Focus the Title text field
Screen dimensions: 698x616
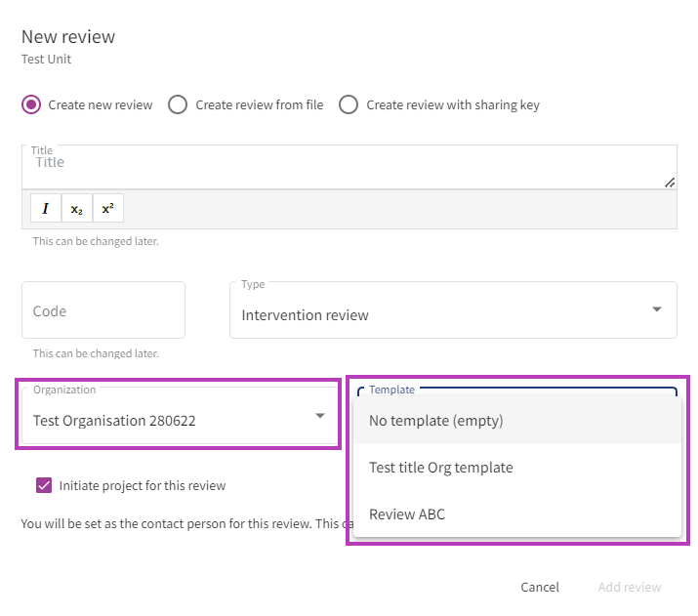pyautogui.click(x=332, y=164)
